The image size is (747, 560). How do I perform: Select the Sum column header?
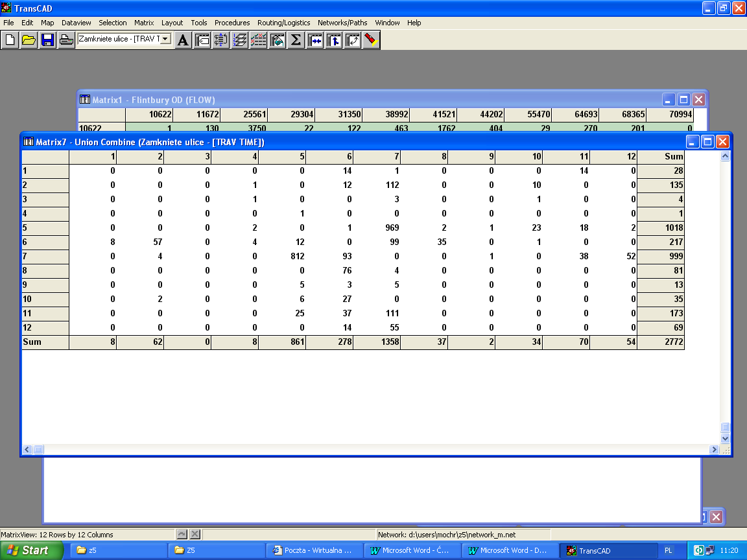pyautogui.click(x=661, y=156)
